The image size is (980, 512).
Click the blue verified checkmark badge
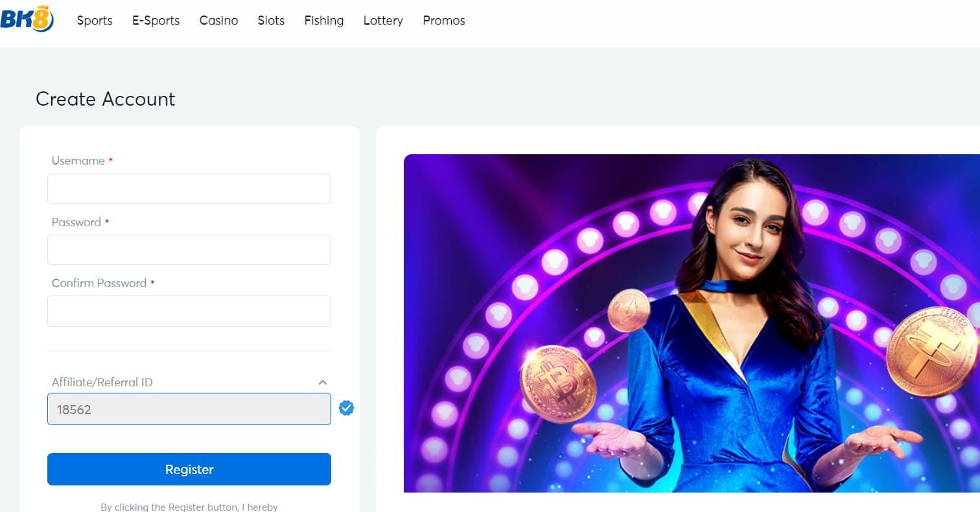click(346, 408)
